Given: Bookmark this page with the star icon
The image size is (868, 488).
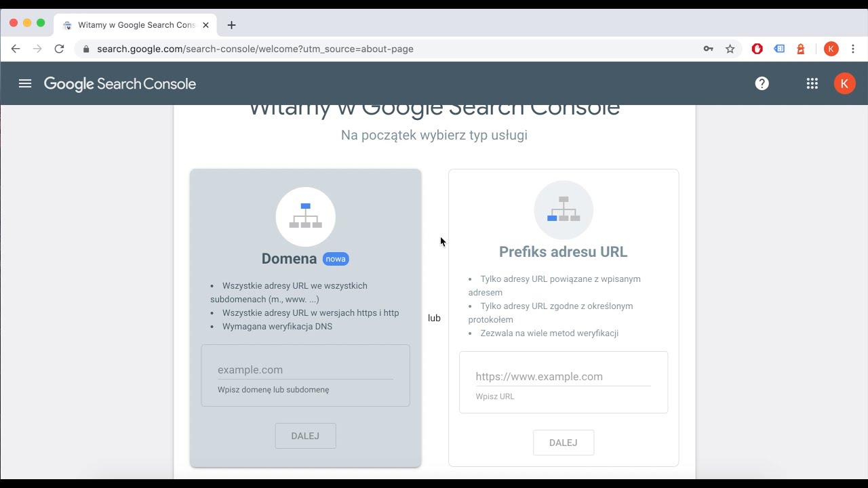Looking at the screenshot, I should [730, 49].
